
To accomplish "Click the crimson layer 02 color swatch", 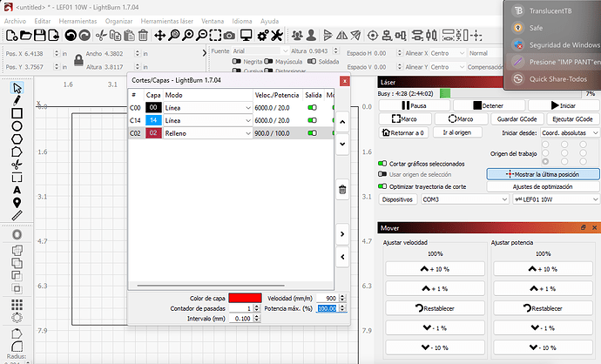I will click(x=153, y=133).
